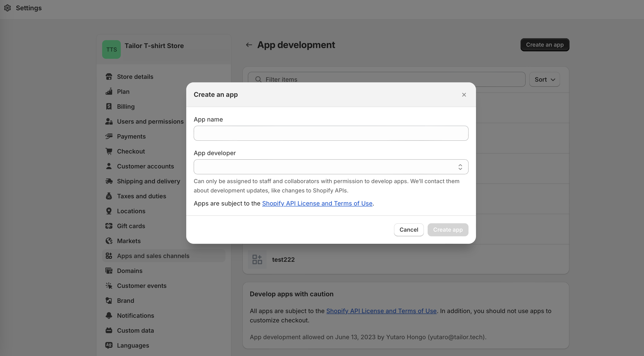Viewport: 644px width, 356px height.
Task: Click the Users and permissions icon
Action: 109,122
